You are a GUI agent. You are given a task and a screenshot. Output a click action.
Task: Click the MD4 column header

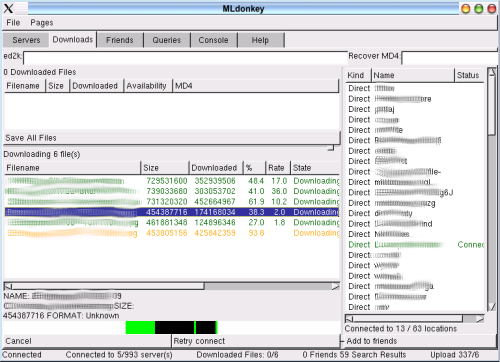(x=255, y=86)
